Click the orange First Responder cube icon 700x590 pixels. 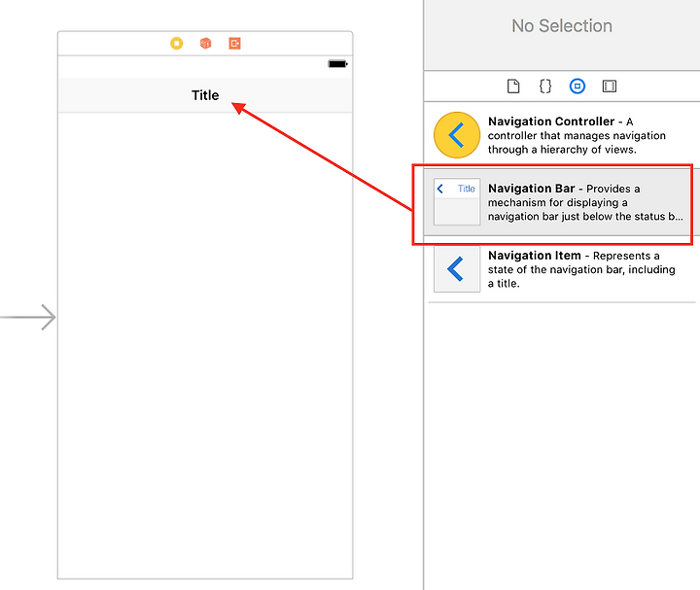[205, 44]
